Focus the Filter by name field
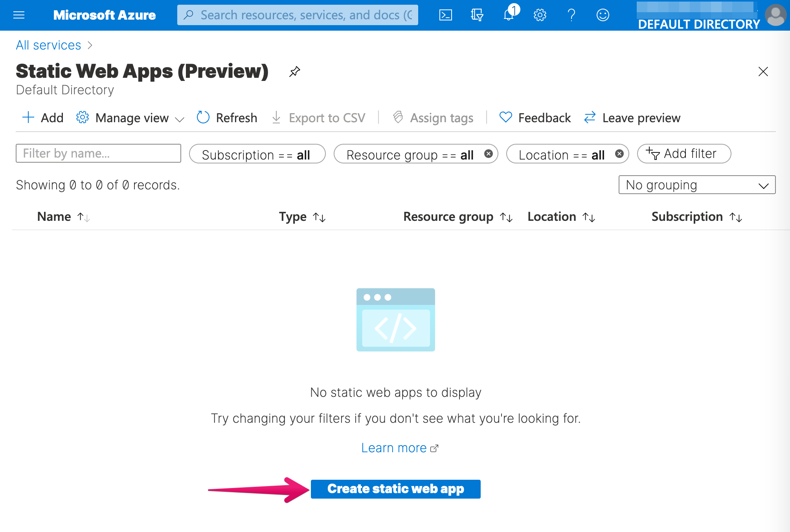Screen dimensions: 790x532 tap(98, 153)
